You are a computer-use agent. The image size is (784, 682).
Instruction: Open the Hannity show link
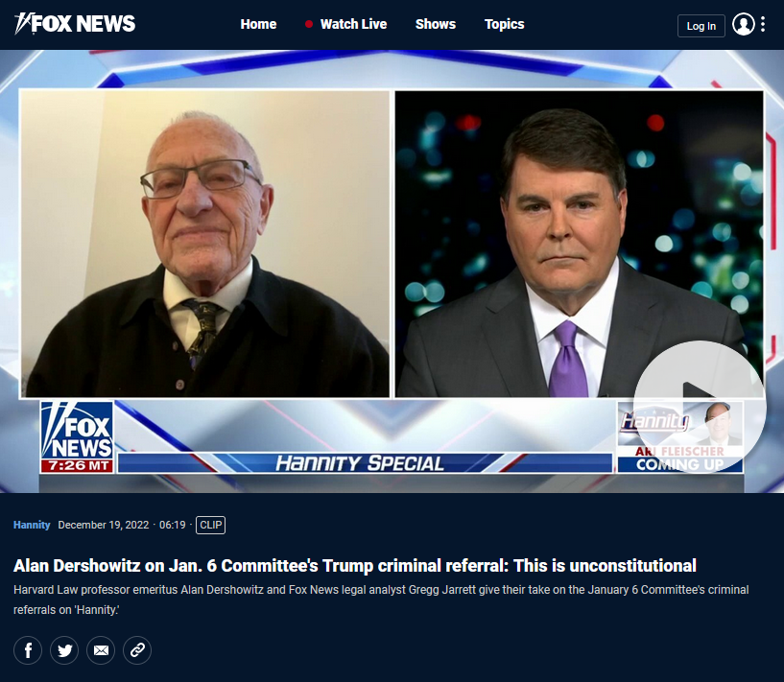(32, 525)
